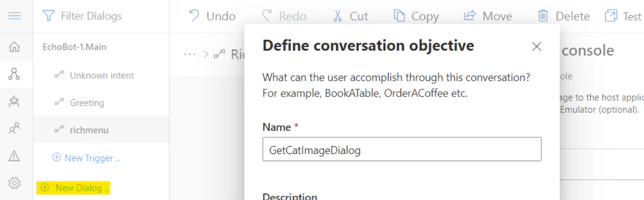
Task: Select the Unknown intent trigger
Action: (101, 75)
